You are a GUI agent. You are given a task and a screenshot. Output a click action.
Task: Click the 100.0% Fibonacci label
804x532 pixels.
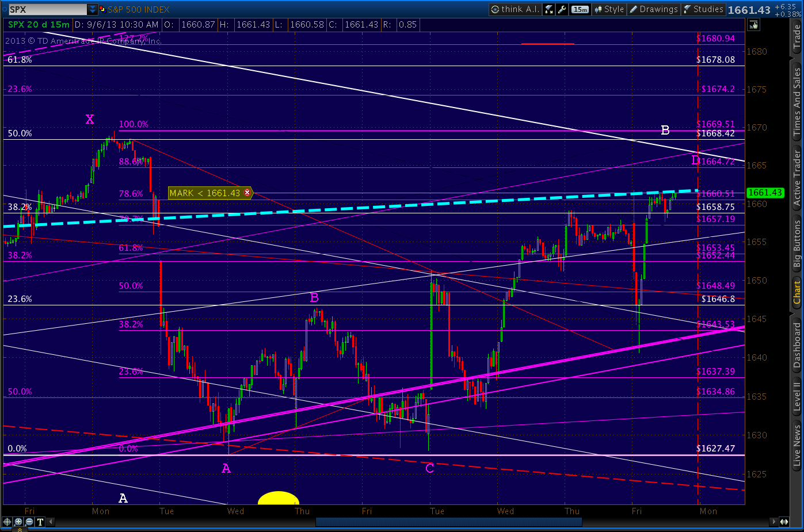click(x=134, y=124)
